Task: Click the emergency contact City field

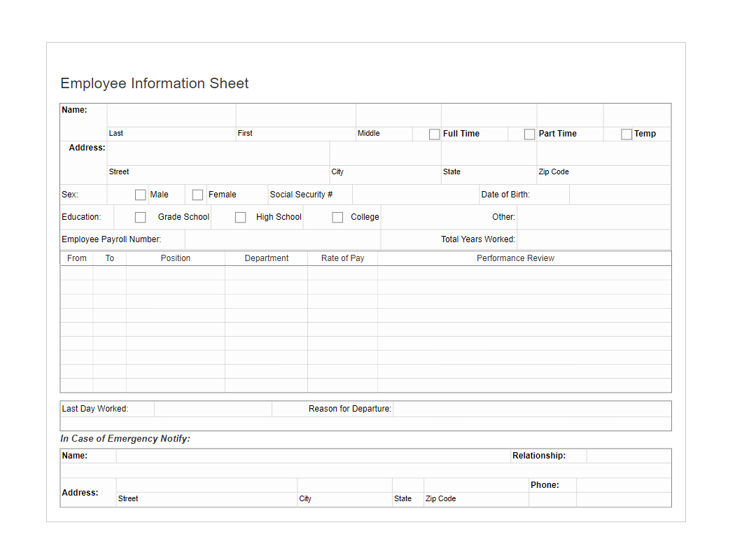Action: [345, 486]
